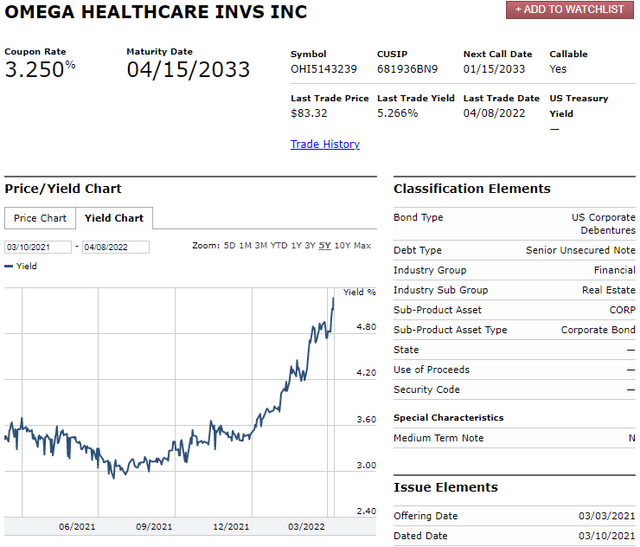
Task: Set chart zoom to 5D
Action: coord(229,246)
